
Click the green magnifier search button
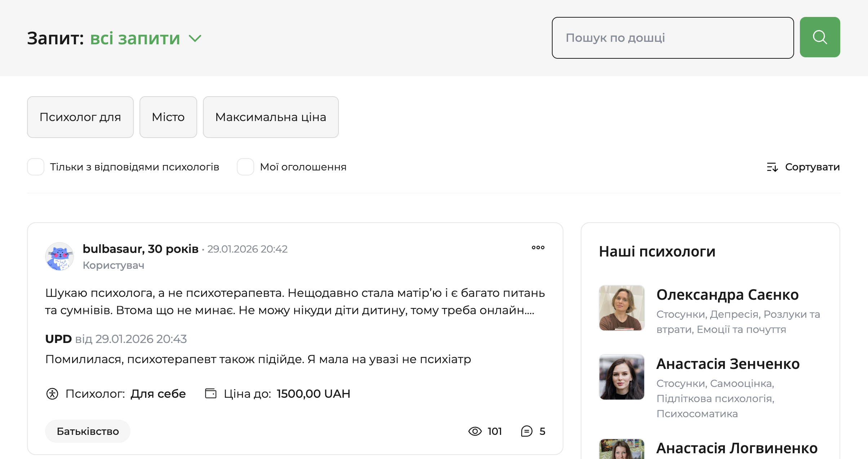[820, 37]
